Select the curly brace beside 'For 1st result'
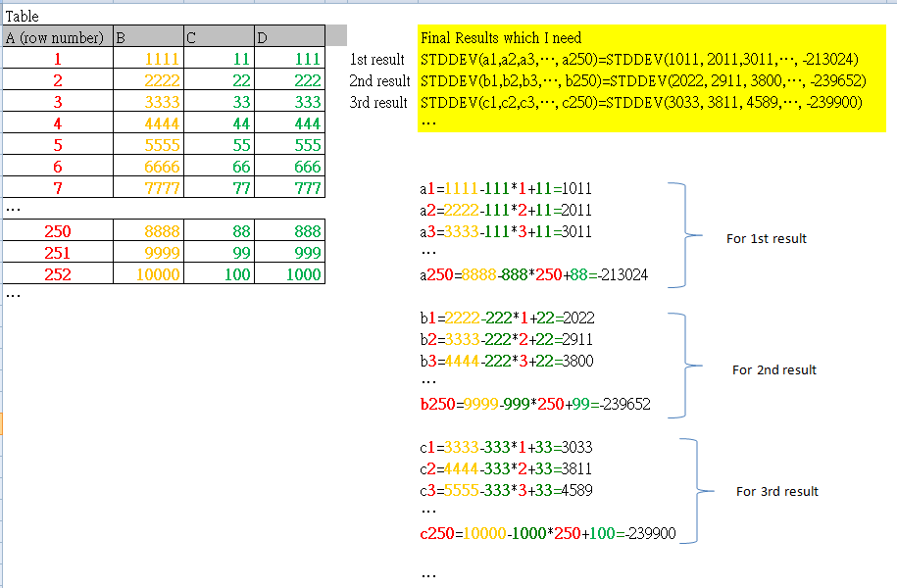This screenshot has height=588, width=897. pyautogui.click(x=684, y=235)
